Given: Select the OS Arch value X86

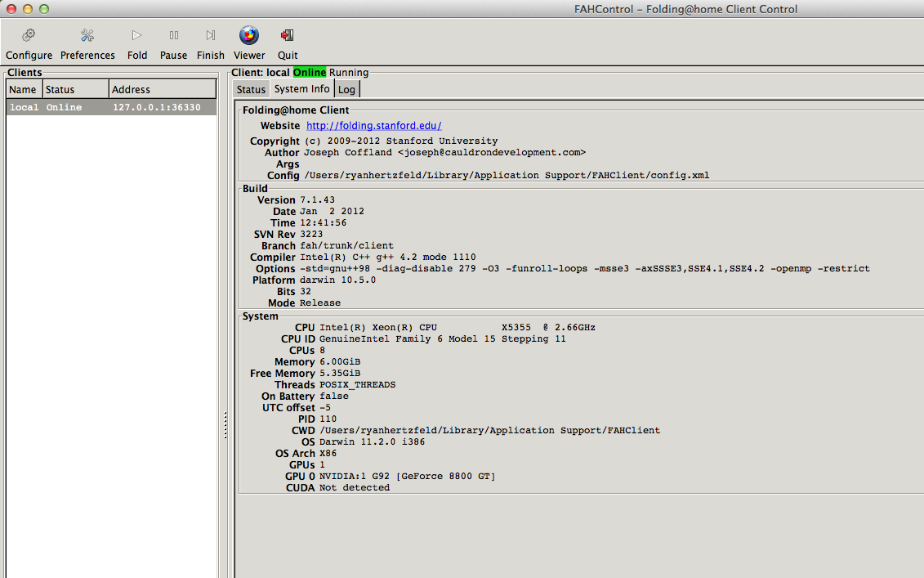Looking at the screenshot, I should click(328, 453).
